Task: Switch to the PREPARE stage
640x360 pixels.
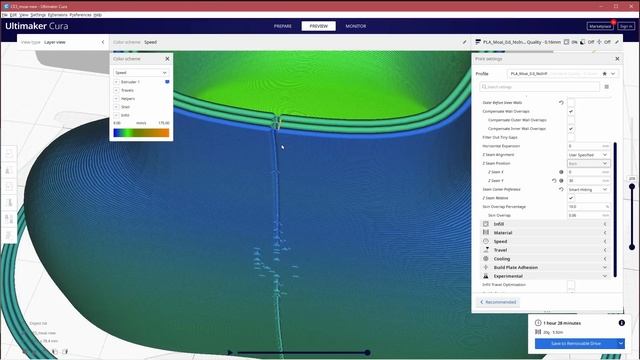Action: pos(283,26)
